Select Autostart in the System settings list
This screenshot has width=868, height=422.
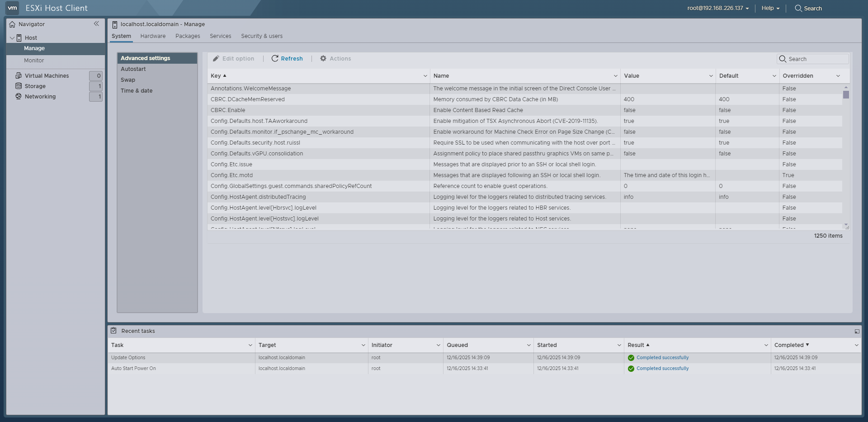(133, 69)
